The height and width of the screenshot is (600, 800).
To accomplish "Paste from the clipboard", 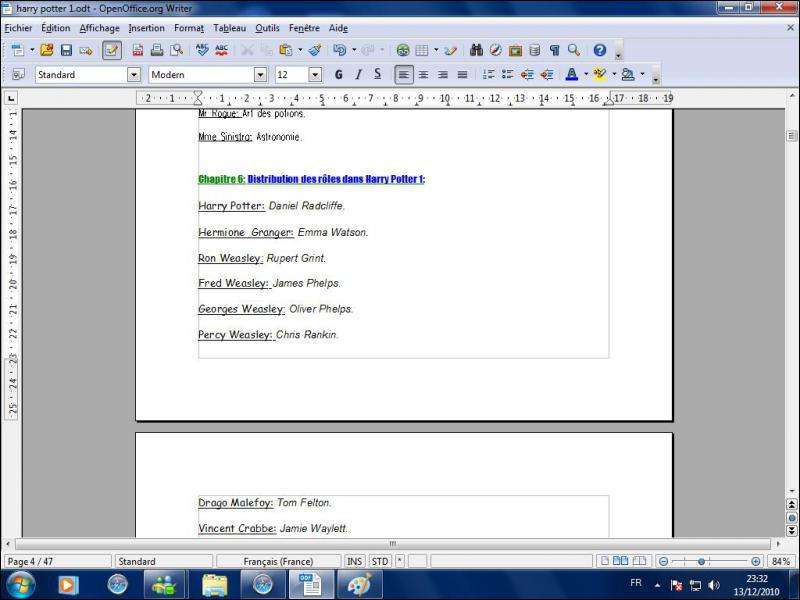I will [285, 50].
